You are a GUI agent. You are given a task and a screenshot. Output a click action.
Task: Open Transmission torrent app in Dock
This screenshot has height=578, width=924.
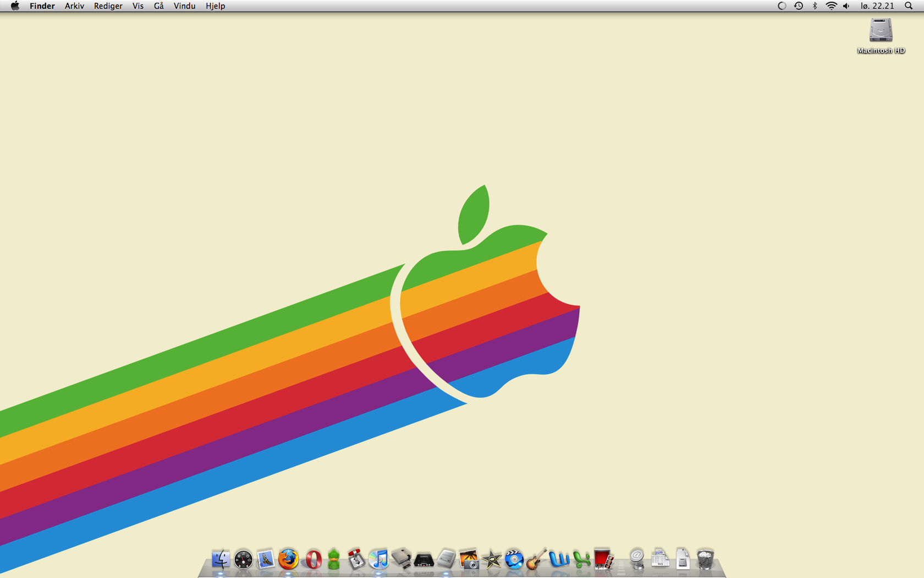tap(356, 559)
